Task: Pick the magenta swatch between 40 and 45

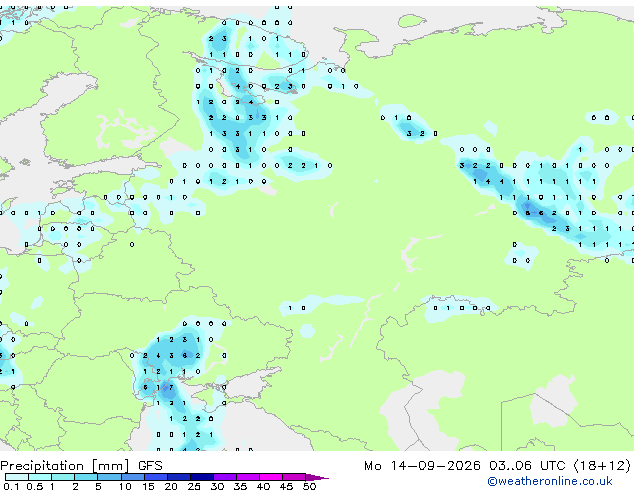Action: coord(271,477)
